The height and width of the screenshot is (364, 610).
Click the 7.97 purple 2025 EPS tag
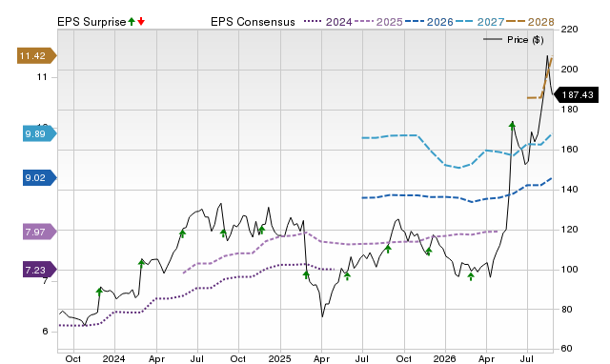click(40, 232)
